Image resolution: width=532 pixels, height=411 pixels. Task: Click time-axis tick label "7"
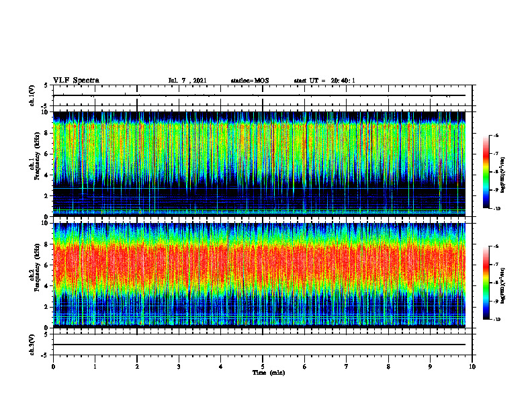[347, 367]
